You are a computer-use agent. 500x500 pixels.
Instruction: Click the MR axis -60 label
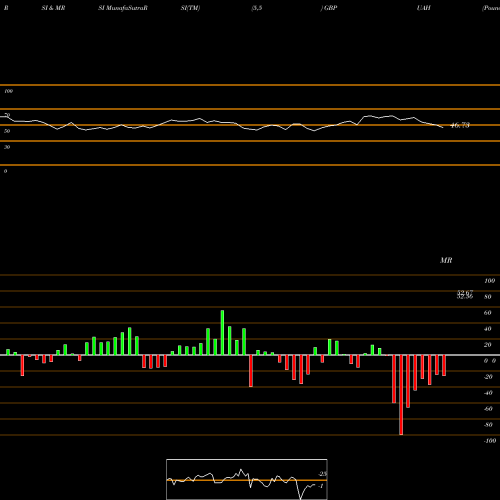(488, 409)
